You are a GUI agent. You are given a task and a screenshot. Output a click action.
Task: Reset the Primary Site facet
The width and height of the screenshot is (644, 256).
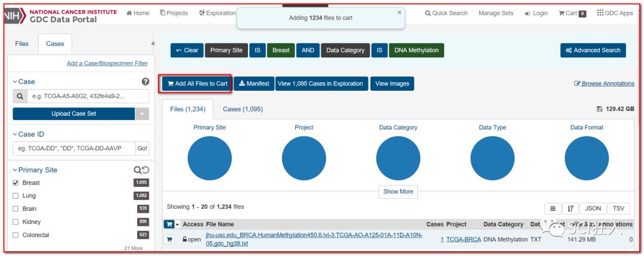click(x=145, y=170)
